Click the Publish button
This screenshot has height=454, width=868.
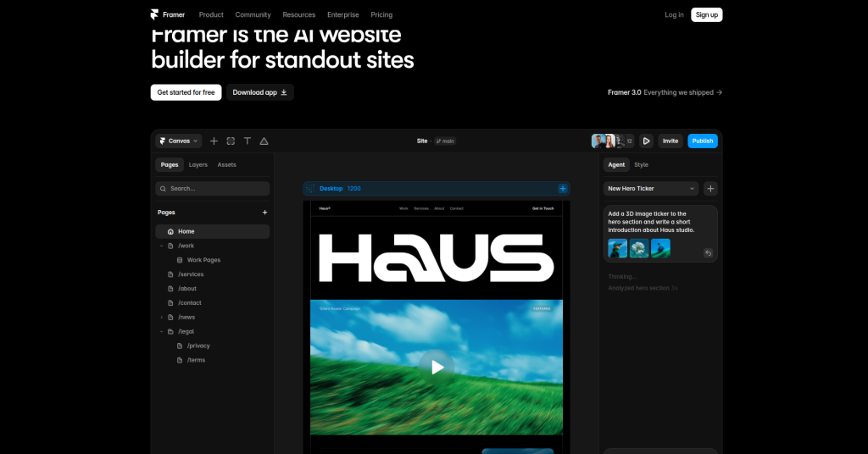pyautogui.click(x=703, y=141)
